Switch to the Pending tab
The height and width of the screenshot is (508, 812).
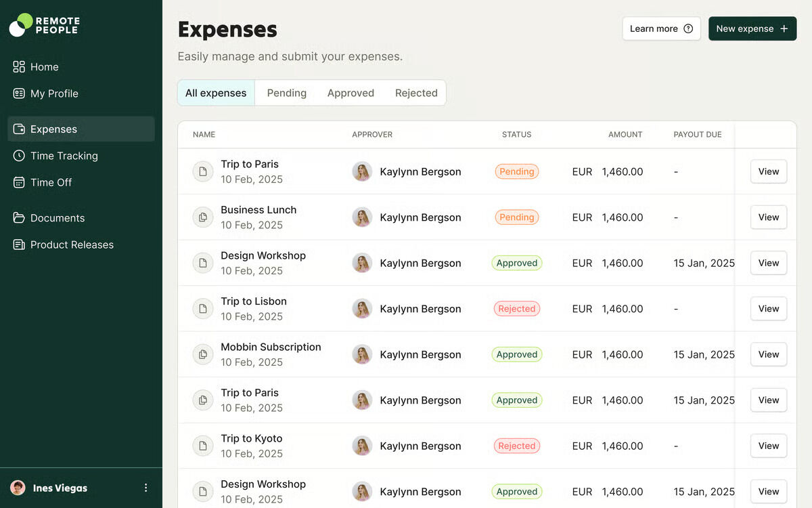(x=286, y=93)
